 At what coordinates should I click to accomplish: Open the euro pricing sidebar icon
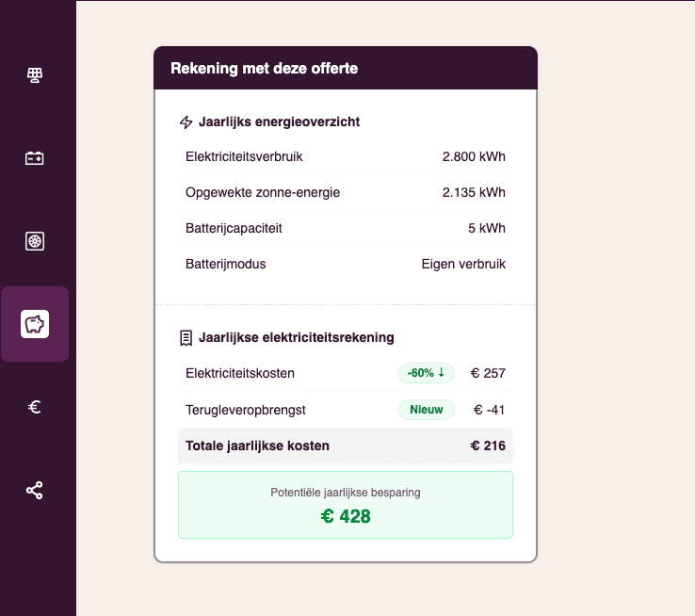pos(35,407)
